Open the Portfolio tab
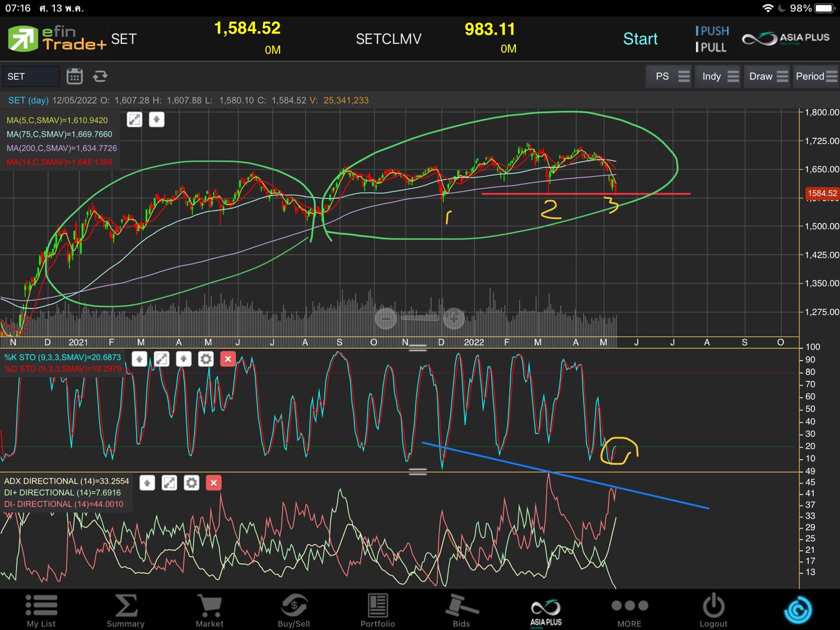Screen dimensions: 840x630 click(377, 610)
